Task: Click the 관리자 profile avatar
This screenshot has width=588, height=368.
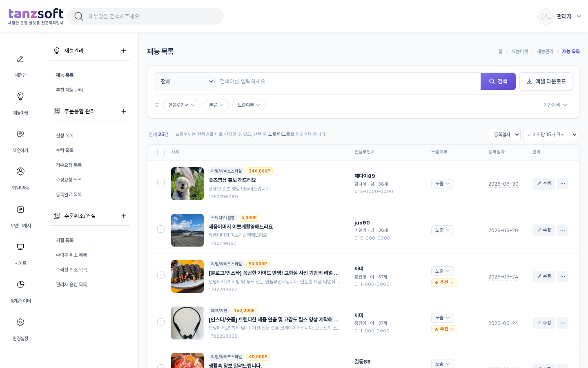Action: [x=546, y=16]
